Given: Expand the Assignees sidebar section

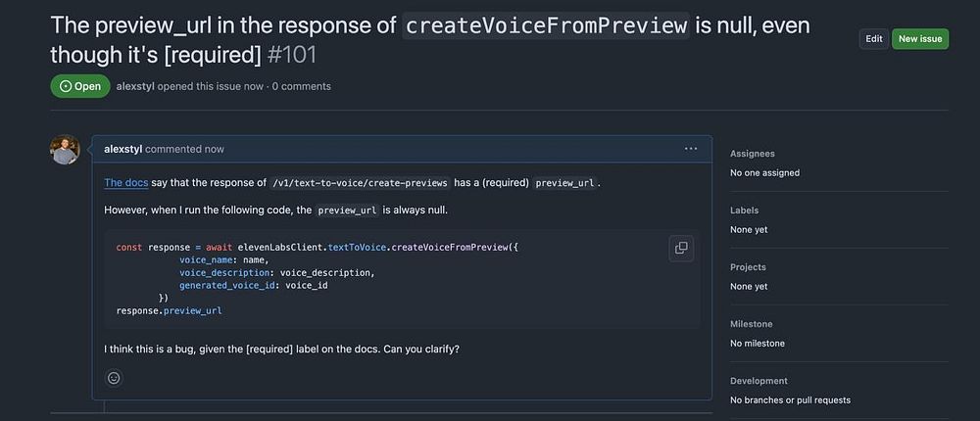Looking at the screenshot, I should click(752, 154).
